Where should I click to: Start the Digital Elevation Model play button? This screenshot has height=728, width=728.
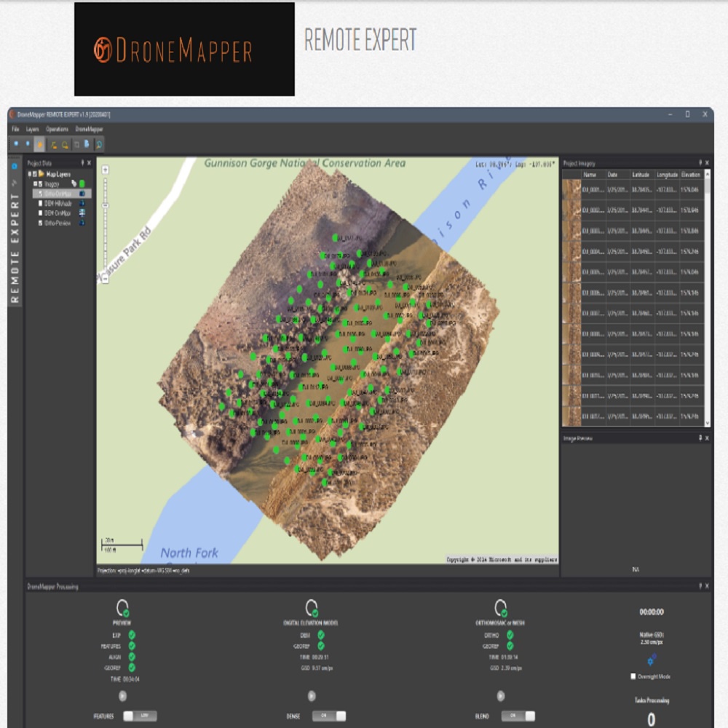click(312, 695)
